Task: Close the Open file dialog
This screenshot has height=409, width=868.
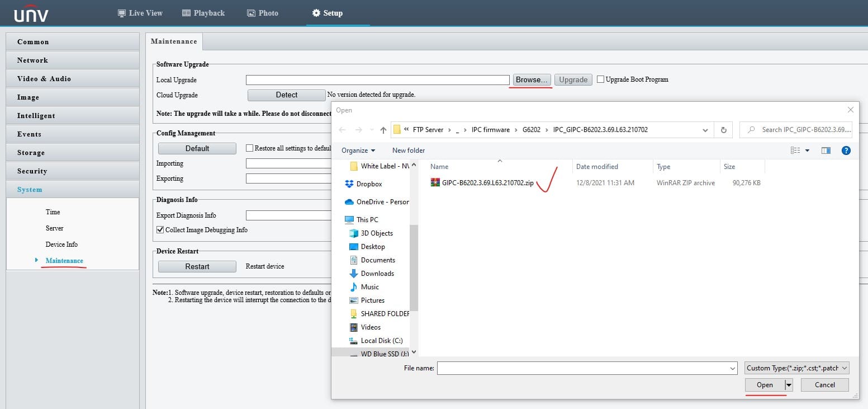Action: (851, 110)
